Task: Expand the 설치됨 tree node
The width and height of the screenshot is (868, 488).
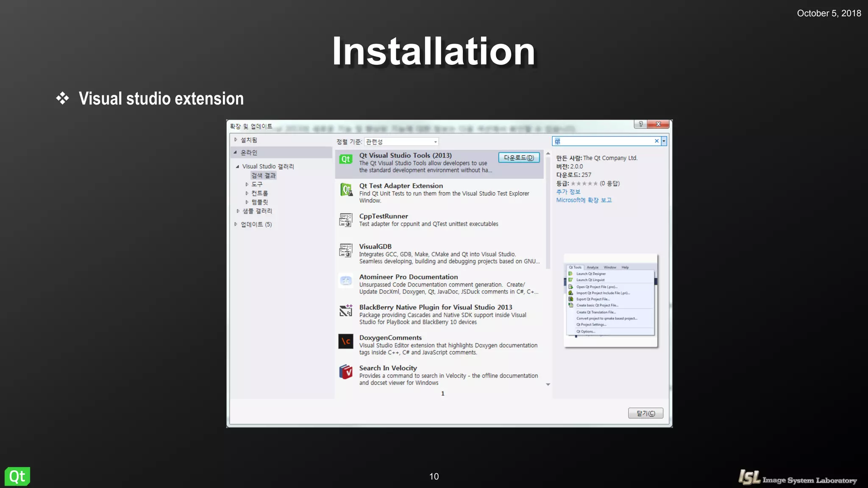Action: [236, 140]
